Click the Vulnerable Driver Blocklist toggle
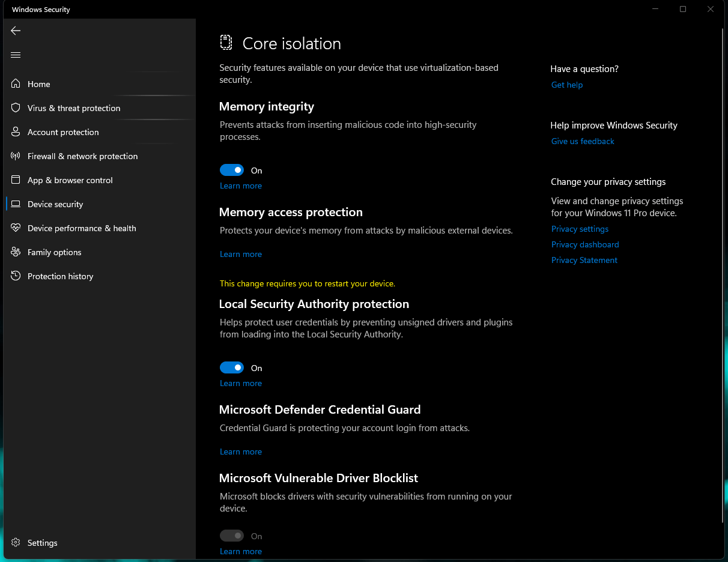This screenshot has height=562, width=728. (232, 536)
